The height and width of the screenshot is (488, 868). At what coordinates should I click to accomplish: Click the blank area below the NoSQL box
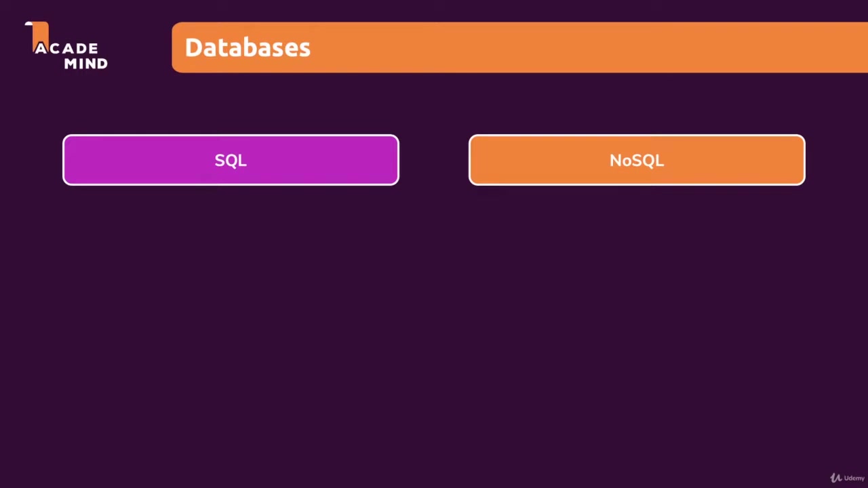click(636, 305)
